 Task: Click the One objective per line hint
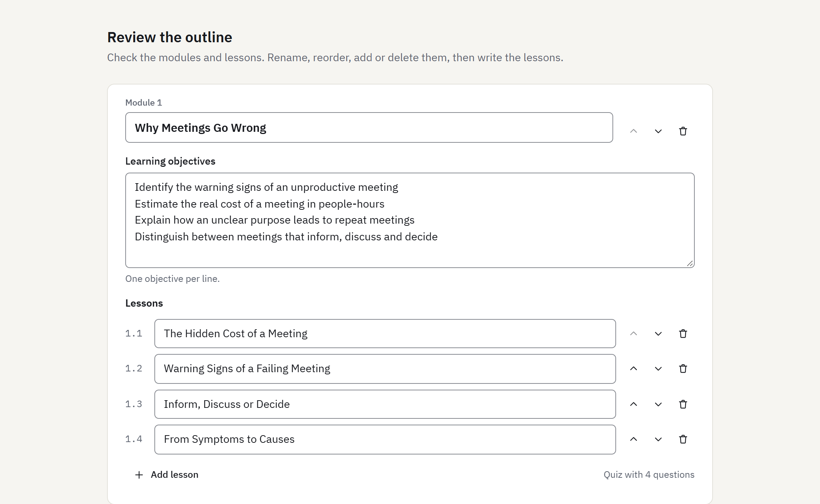point(173,279)
